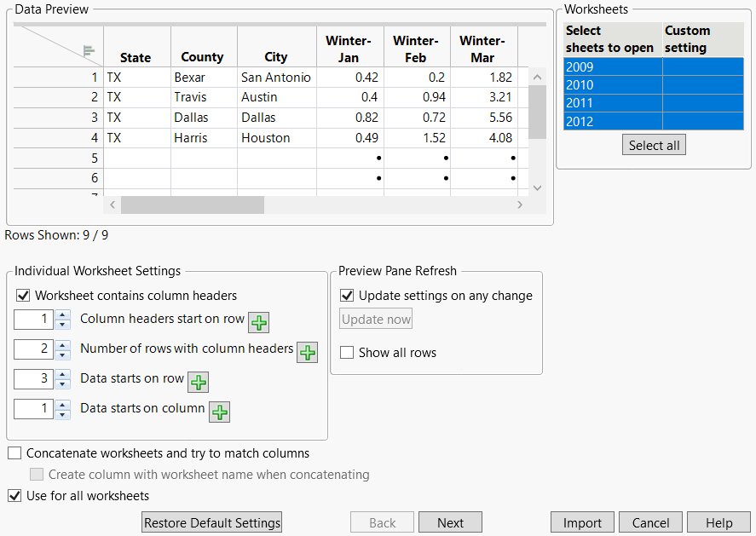Click the left arrow of the horizontal scrollbar

(113, 205)
